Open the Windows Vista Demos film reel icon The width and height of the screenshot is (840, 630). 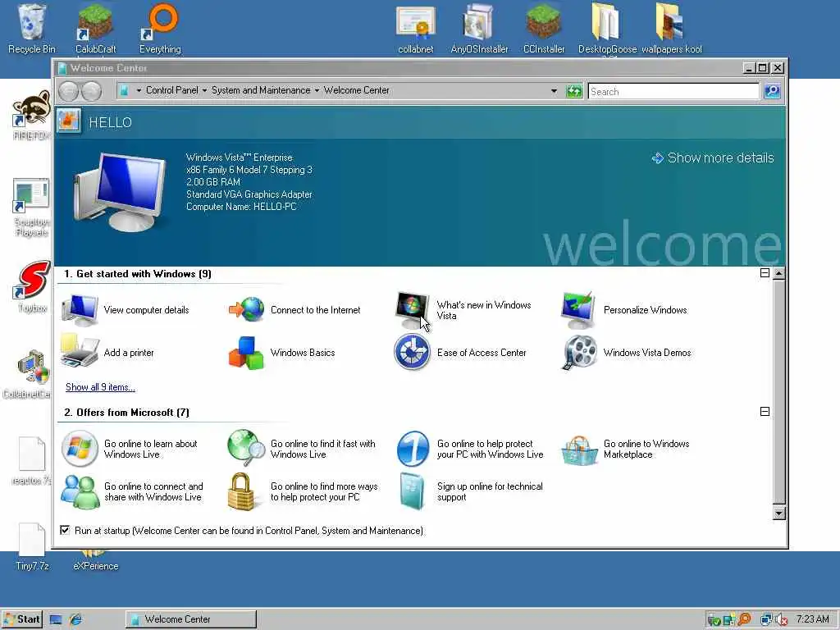[x=579, y=352]
